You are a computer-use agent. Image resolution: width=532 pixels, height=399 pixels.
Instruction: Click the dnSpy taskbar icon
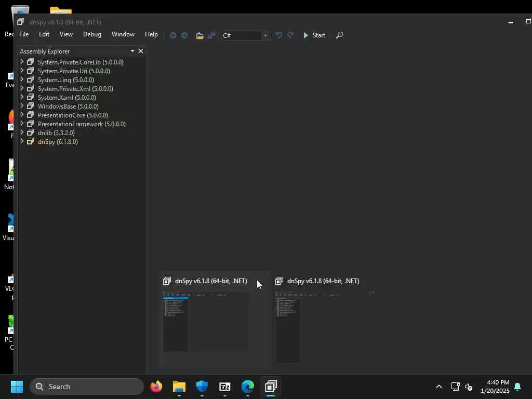pos(271,387)
